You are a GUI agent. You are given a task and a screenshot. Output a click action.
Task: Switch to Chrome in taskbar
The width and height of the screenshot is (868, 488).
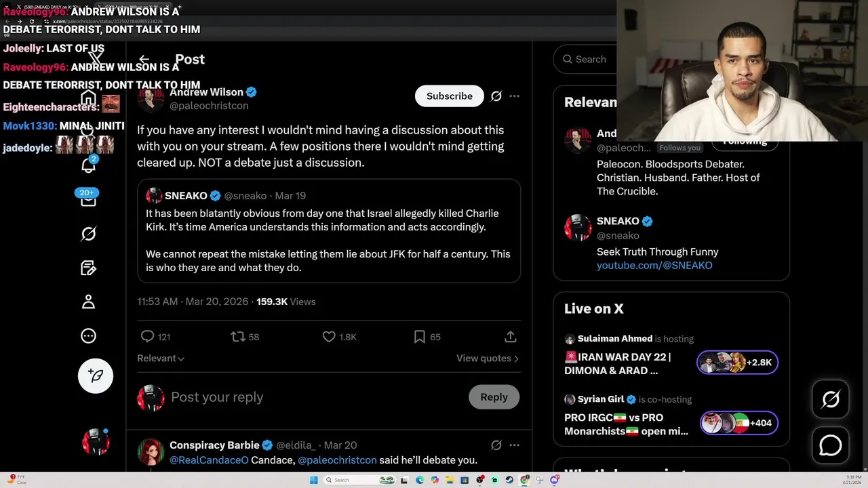(x=524, y=480)
